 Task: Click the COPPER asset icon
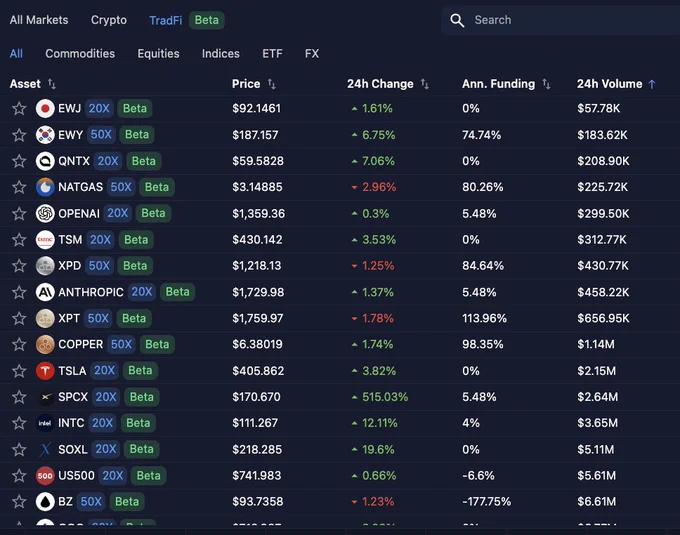pos(45,344)
